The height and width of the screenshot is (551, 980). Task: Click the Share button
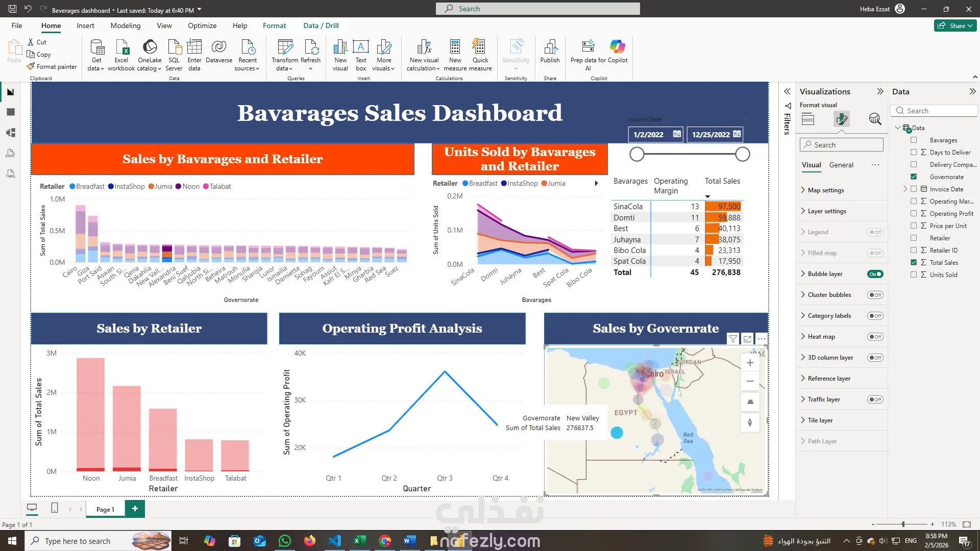click(x=955, y=26)
